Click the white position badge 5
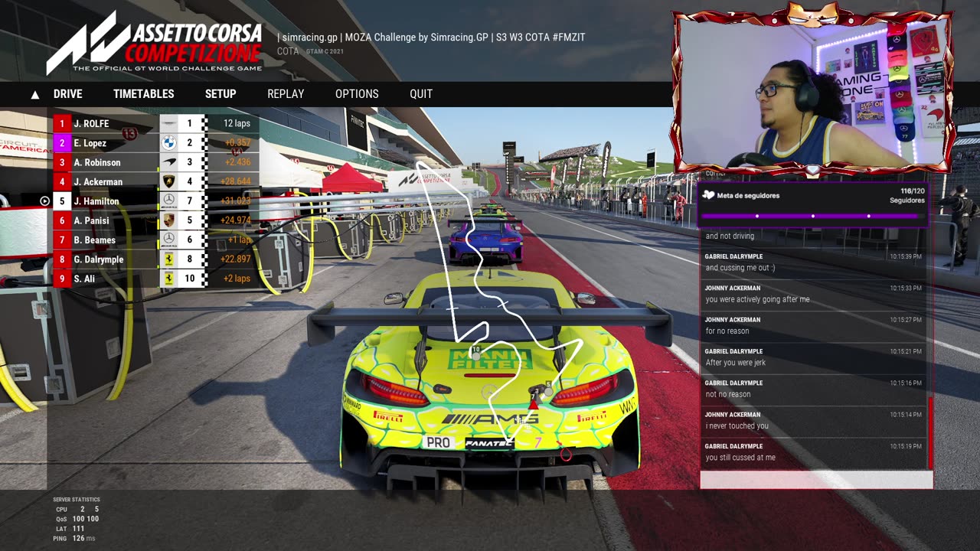Viewport: 980px width, 551px height. click(62, 201)
